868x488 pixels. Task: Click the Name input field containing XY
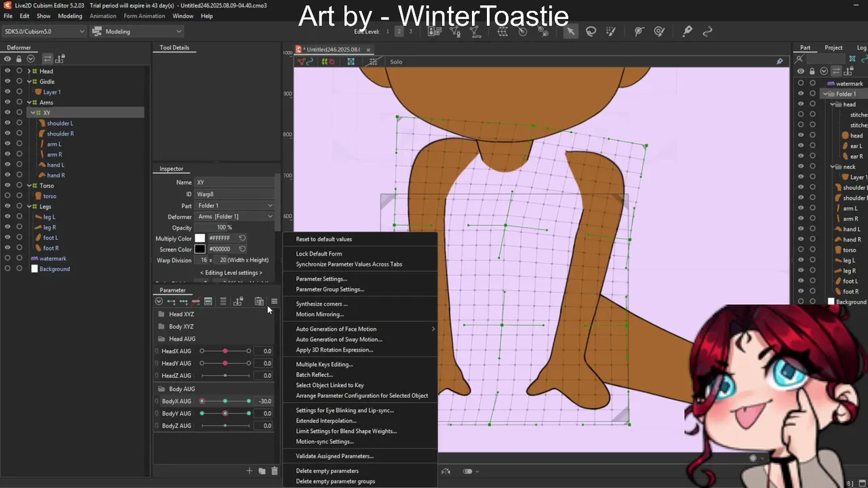(235, 182)
